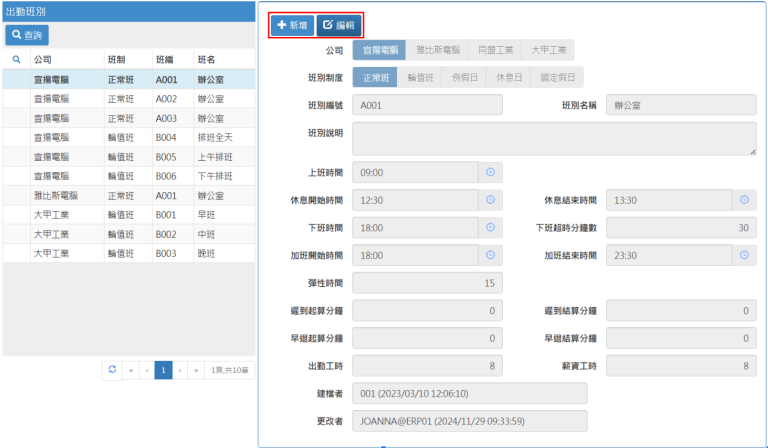Open clock picker for 下班時間
The width and height of the screenshot is (768, 448).
click(x=490, y=228)
